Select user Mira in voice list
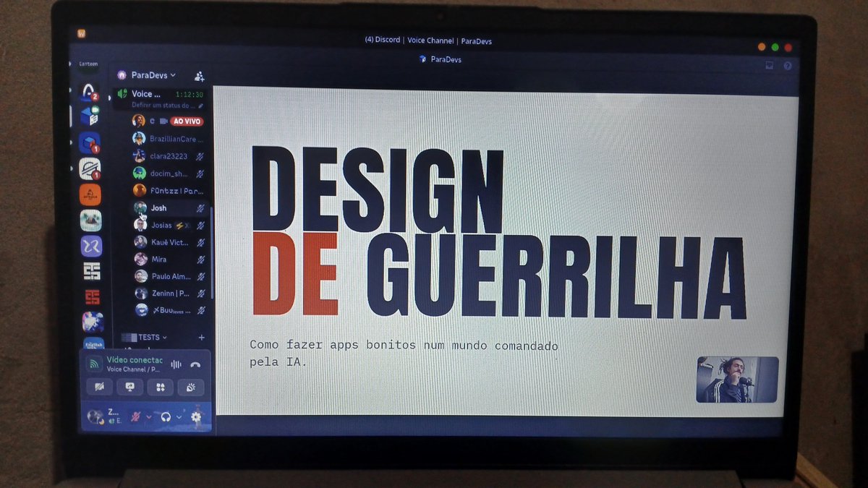The width and height of the screenshot is (868, 488). 171,259
